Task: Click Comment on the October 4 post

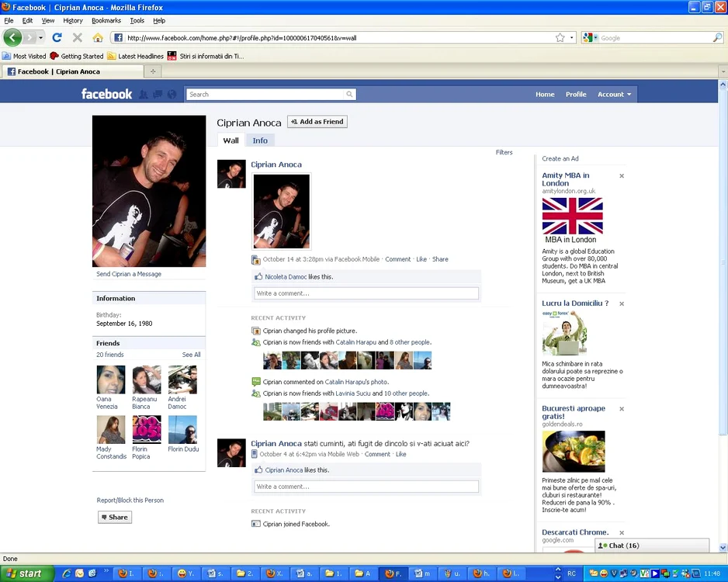Action: pyautogui.click(x=377, y=455)
